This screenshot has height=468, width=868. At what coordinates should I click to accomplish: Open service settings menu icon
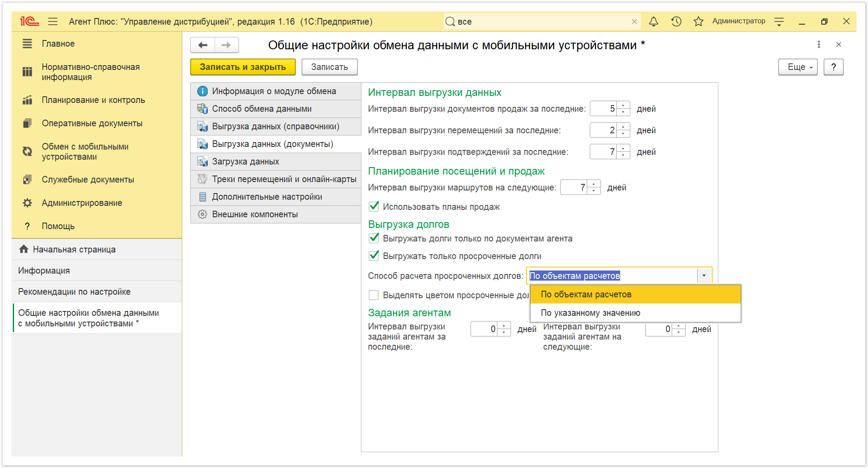pos(779,21)
